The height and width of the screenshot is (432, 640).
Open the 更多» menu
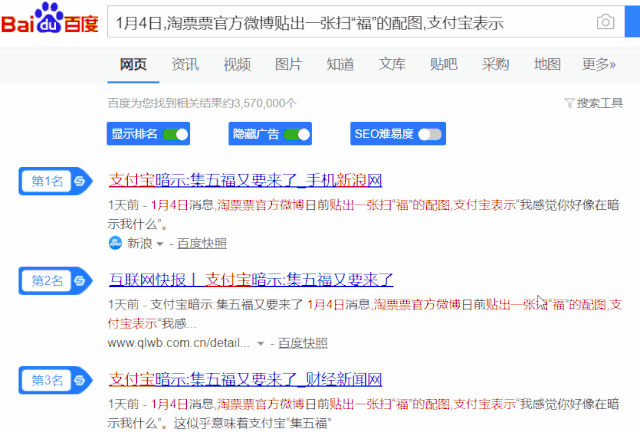[599, 64]
